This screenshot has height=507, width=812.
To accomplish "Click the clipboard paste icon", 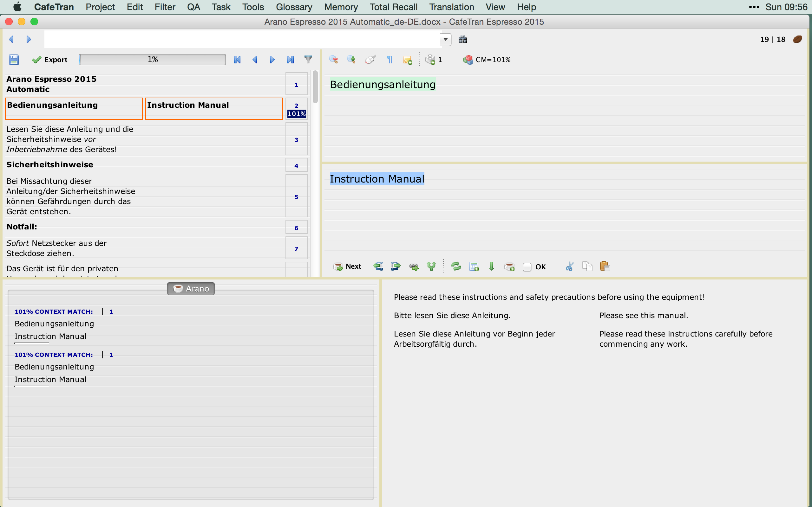I will click(x=605, y=266).
